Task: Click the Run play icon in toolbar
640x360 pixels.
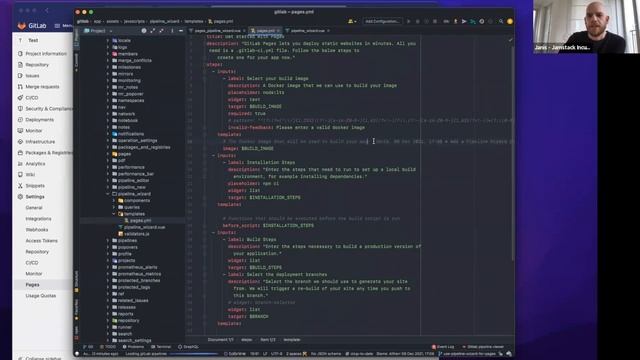Action: coord(409,21)
